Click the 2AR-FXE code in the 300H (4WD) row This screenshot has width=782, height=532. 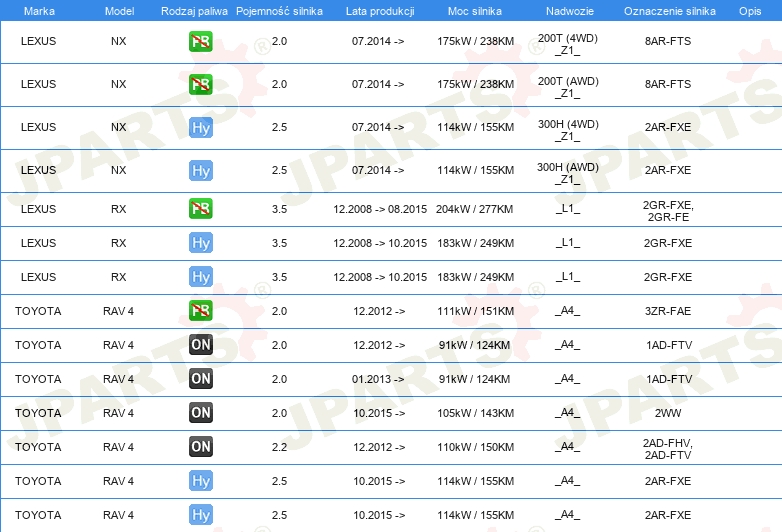pos(668,127)
